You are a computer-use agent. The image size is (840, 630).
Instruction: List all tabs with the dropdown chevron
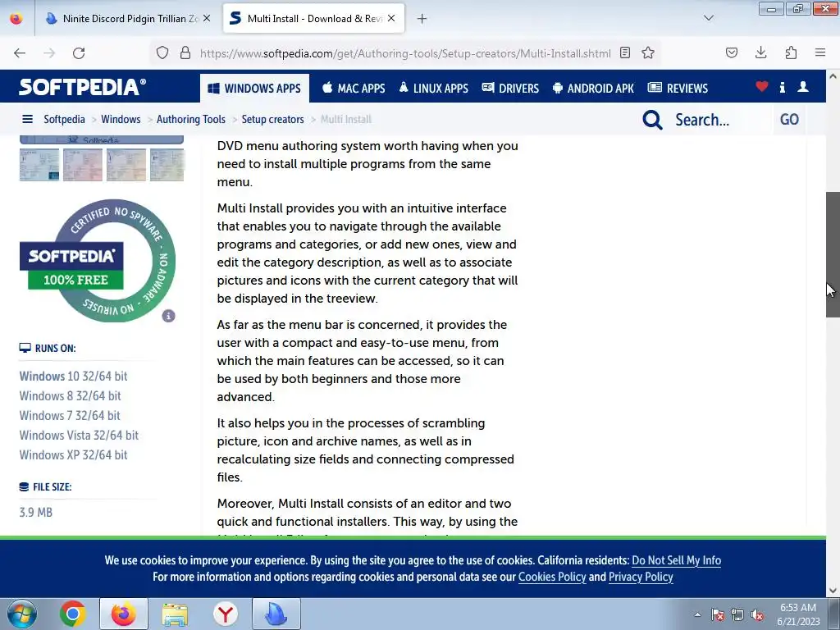[x=708, y=18]
